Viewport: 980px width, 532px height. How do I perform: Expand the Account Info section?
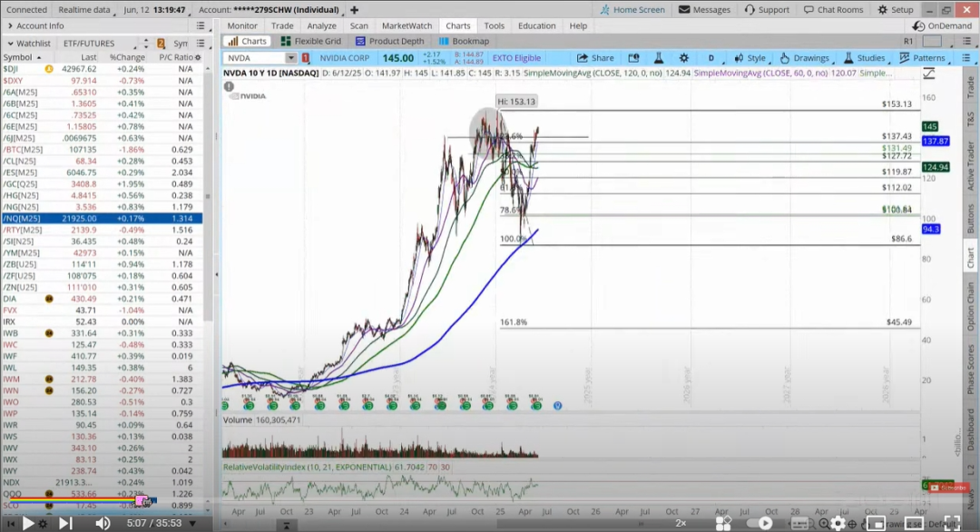35,25
